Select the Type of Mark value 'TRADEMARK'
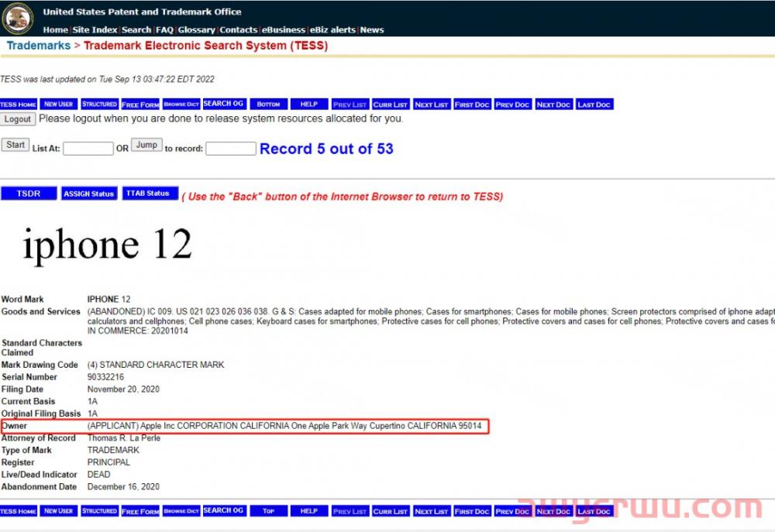Screen dimensions: 775x532 113,450
